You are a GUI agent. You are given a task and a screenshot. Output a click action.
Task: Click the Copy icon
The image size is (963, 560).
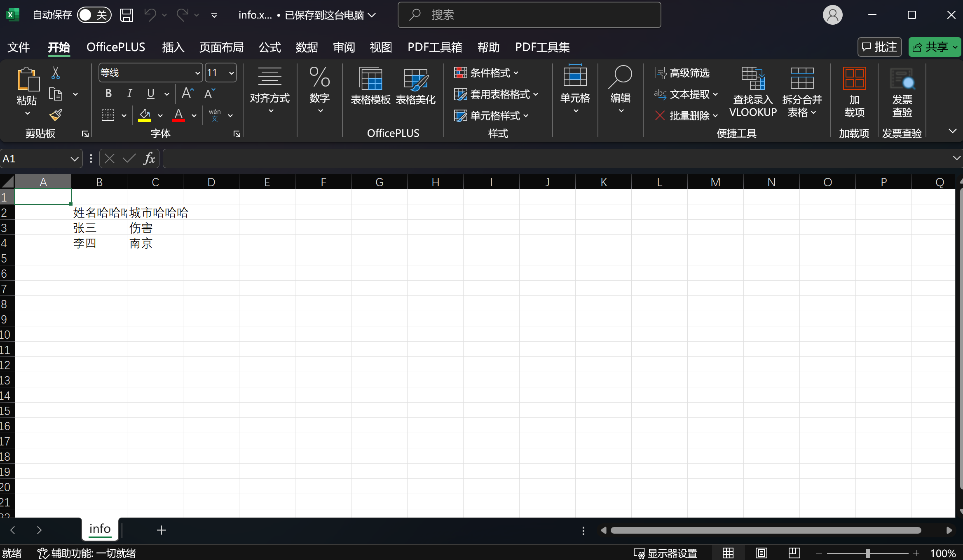[x=56, y=94]
